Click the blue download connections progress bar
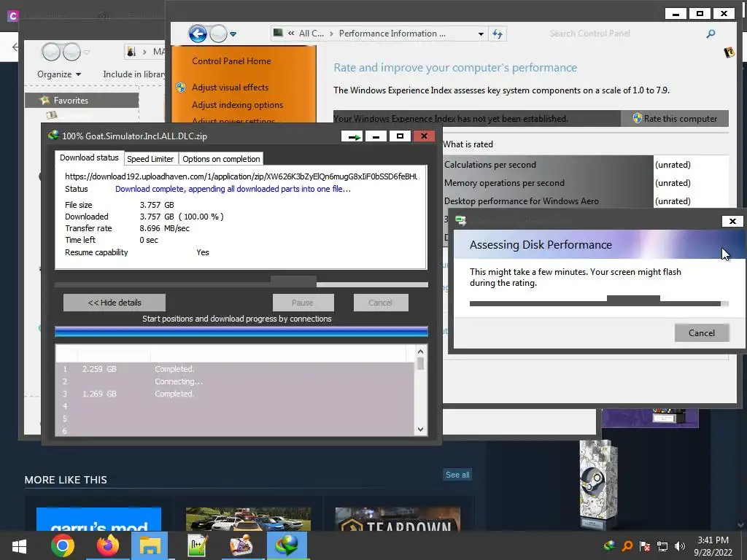The width and height of the screenshot is (747, 560). tap(241, 332)
